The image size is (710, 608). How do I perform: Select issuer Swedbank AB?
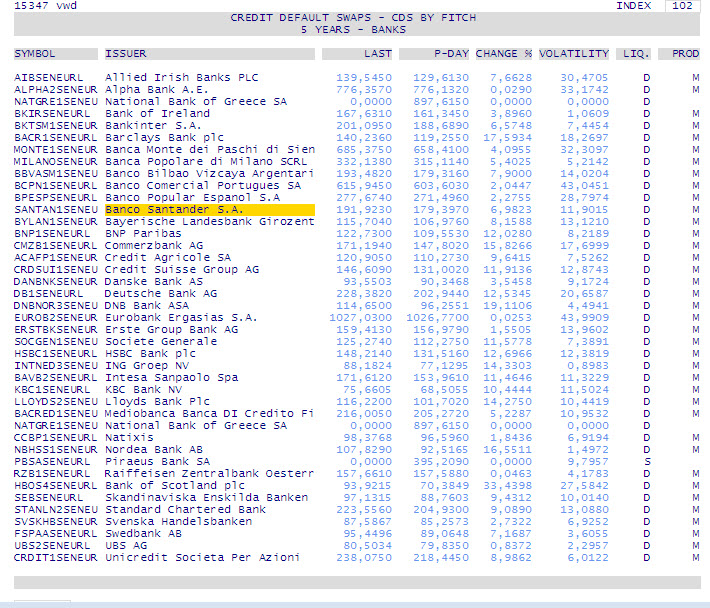(x=143, y=533)
